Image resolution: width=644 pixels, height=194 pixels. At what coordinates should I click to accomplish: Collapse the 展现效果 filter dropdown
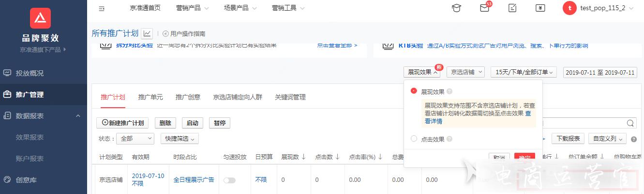click(x=422, y=72)
